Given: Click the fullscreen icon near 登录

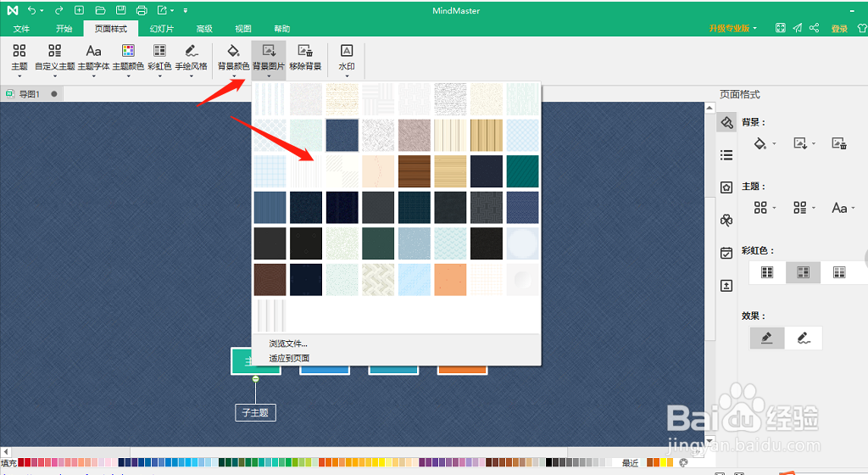Looking at the screenshot, I should 781,28.
